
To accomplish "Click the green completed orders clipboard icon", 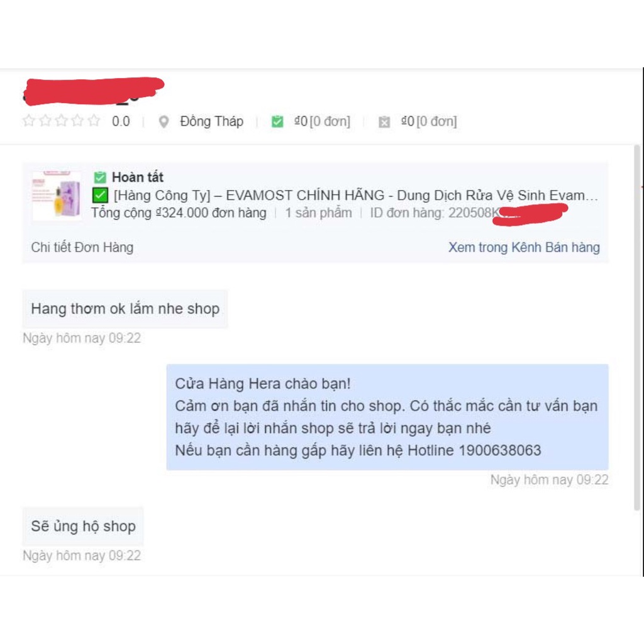I will click(x=277, y=121).
